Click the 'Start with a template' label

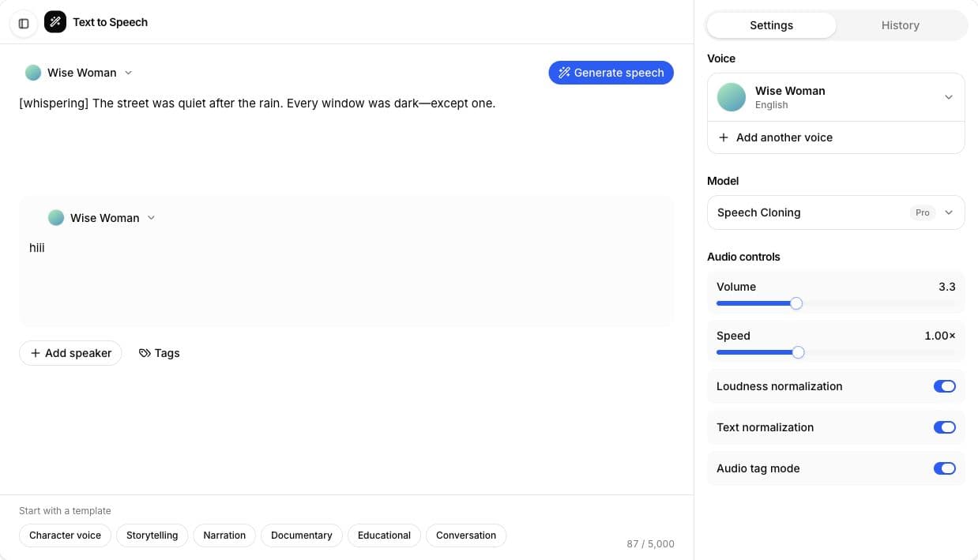[x=65, y=511]
